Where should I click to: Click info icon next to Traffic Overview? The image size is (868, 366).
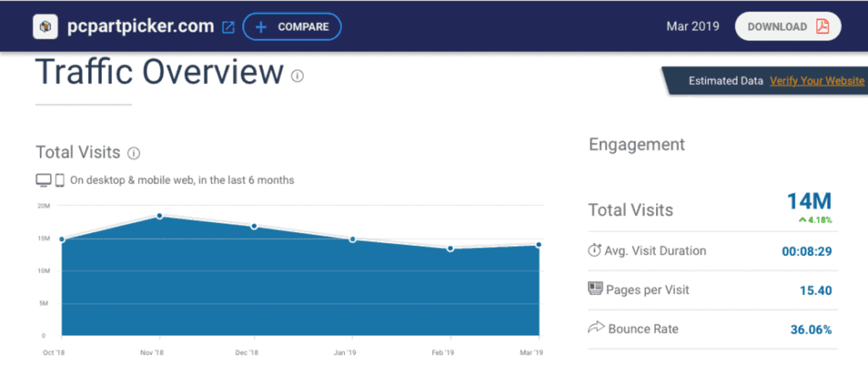click(297, 76)
